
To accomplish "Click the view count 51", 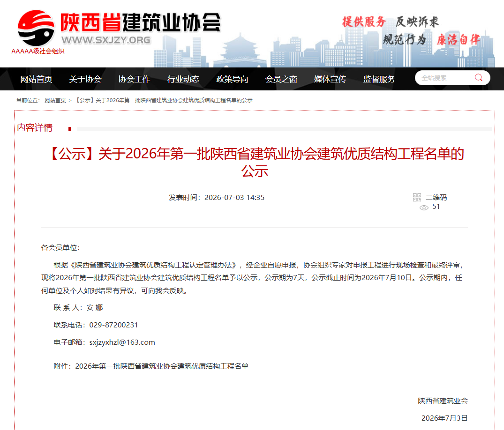I will (x=436, y=207).
